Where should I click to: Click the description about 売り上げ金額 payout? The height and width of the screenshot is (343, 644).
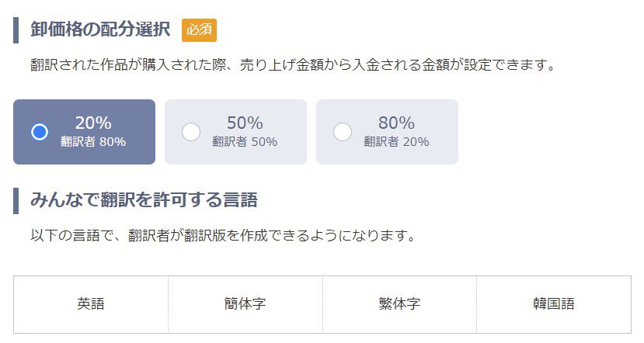[294, 65]
